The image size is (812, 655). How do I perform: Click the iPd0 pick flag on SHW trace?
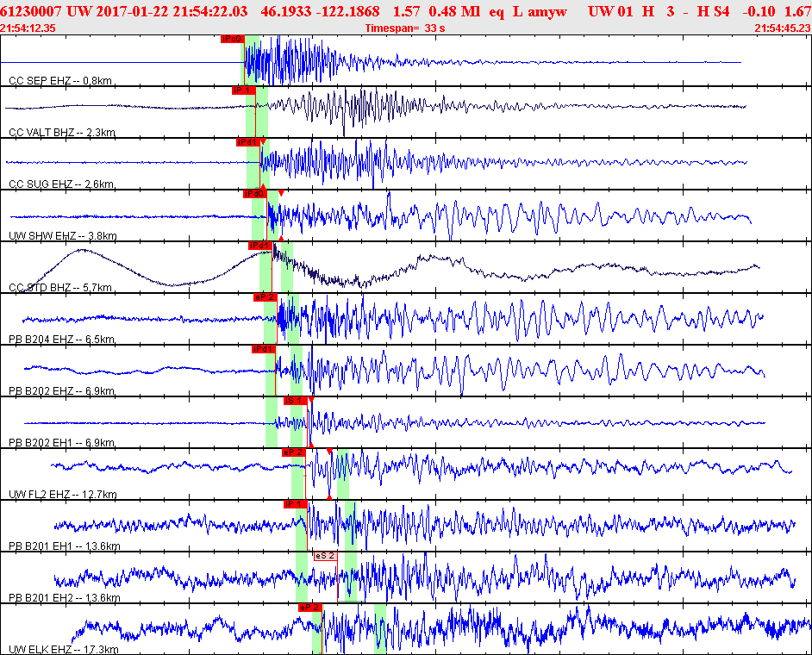point(254,194)
